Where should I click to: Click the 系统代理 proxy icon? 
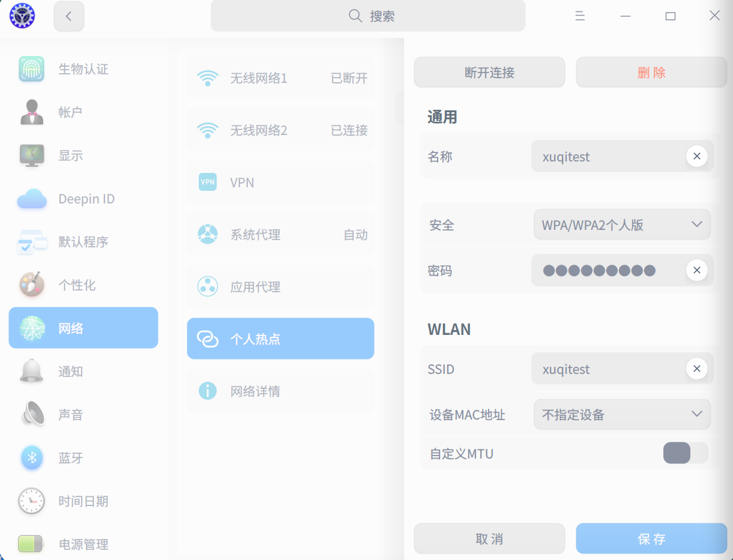(x=208, y=234)
